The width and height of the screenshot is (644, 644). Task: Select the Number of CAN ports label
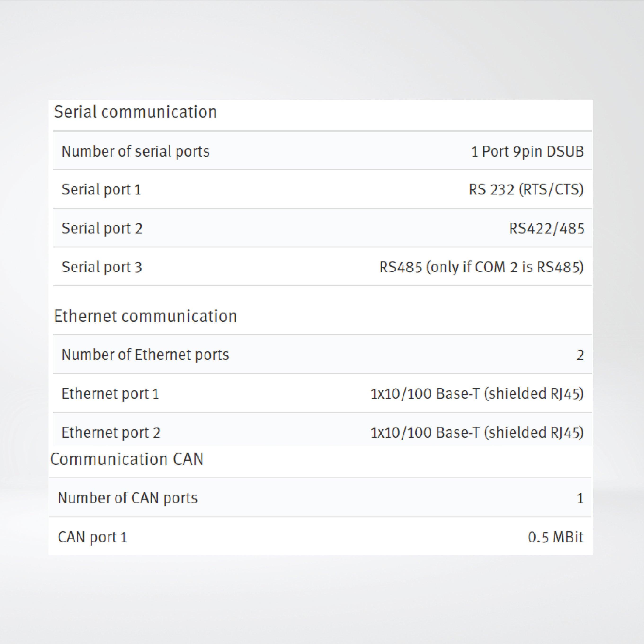click(128, 498)
